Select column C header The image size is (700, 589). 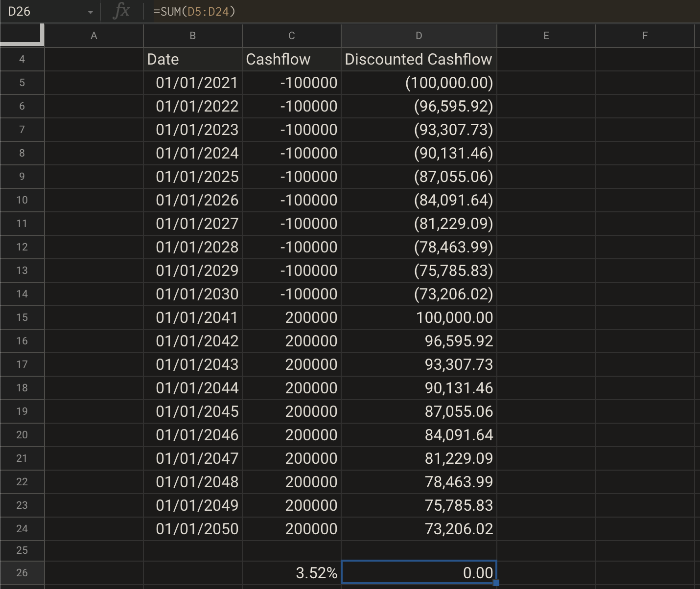pos(291,36)
